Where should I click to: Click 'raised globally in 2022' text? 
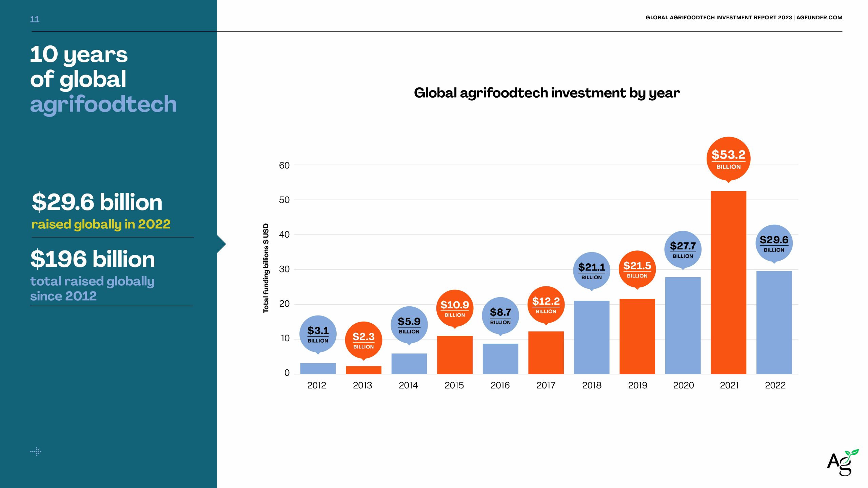(x=101, y=224)
